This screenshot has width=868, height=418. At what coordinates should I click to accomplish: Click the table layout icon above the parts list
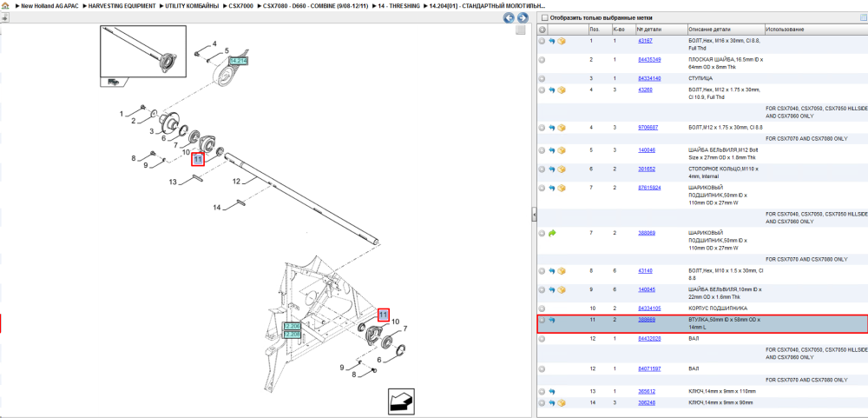click(x=863, y=17)
